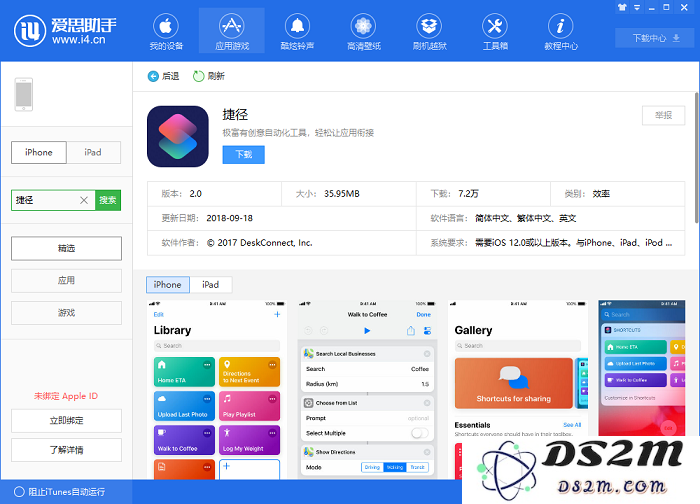
Task: Open the 教程中心 tutorial center
Action: (x=561, y=31)
